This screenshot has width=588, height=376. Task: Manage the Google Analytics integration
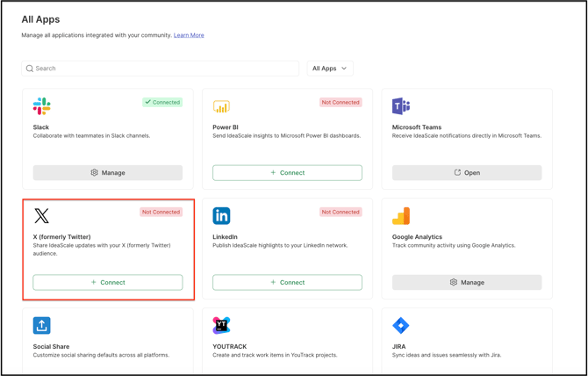467,283
